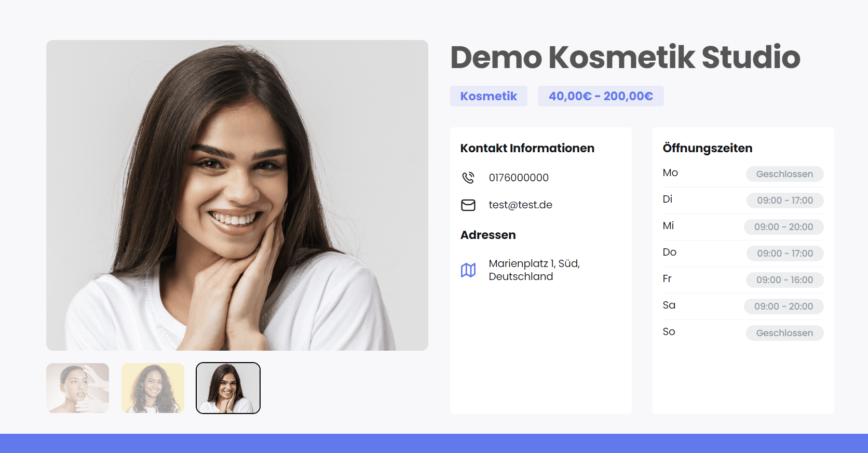The width and height of the screenshot is (868, 453).
Task: Click Wednesday's 09:00 - 20:00 hours badge
Action: (784, 227)
